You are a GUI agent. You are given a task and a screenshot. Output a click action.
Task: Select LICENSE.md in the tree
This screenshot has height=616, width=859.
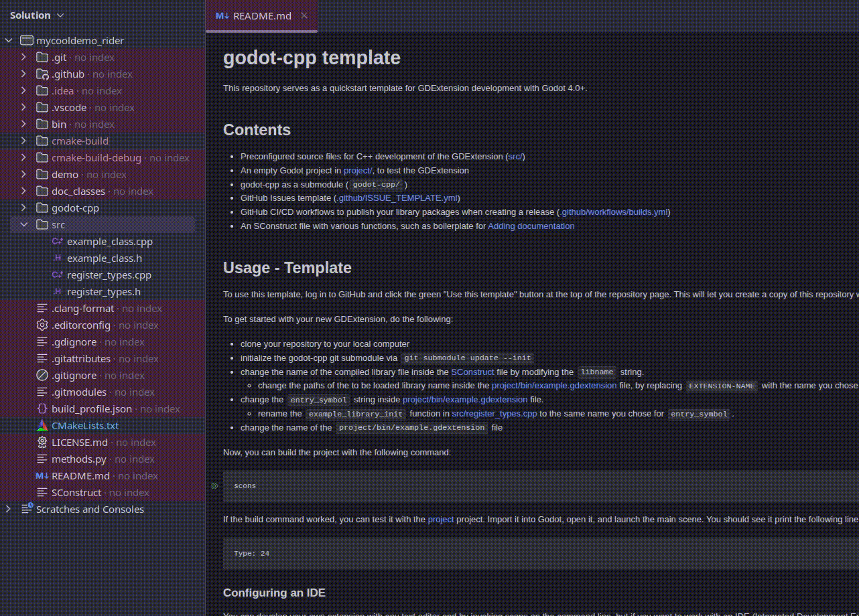click(80, 443)
